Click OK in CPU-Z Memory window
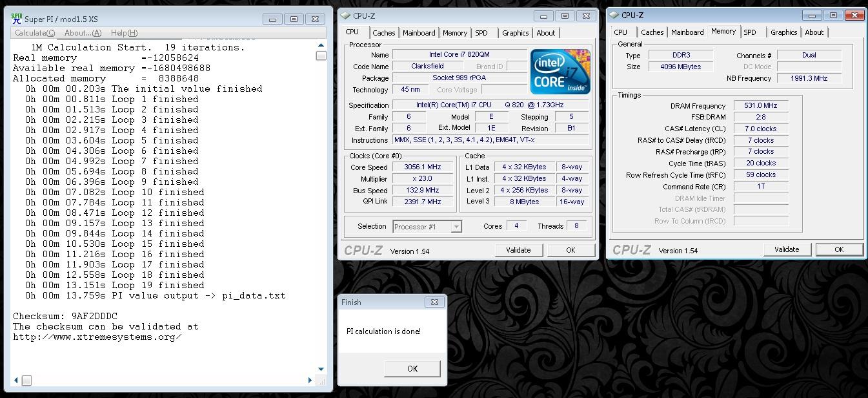868x398 pixels. pyautogui.click(x=839, y=249)
